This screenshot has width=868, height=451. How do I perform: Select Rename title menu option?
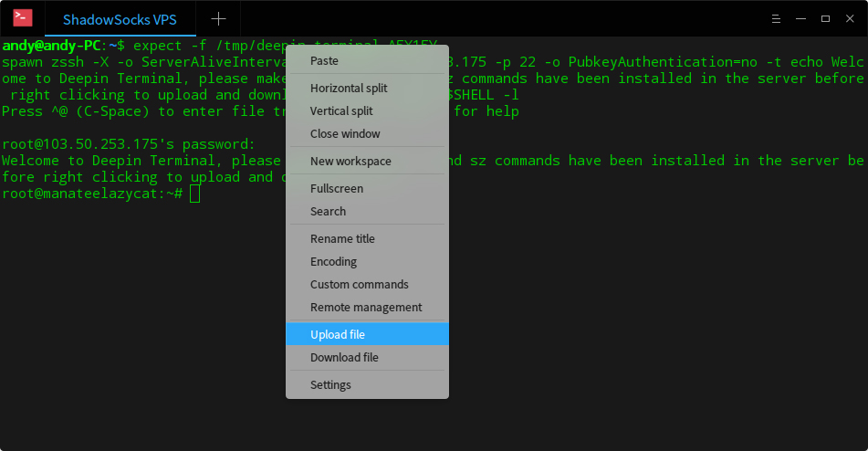[342, 239]
